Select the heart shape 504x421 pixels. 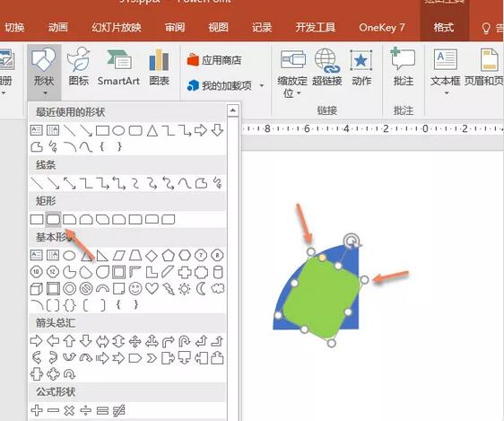[152, 288]
